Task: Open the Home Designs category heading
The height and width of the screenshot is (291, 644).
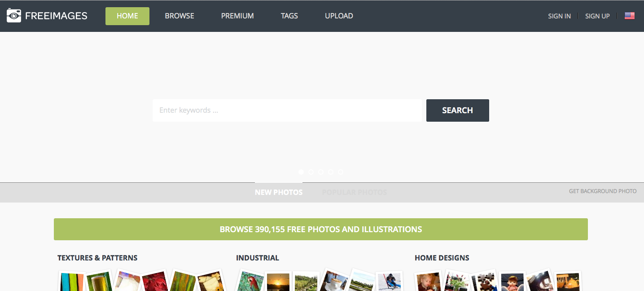Action: point(442,258)
